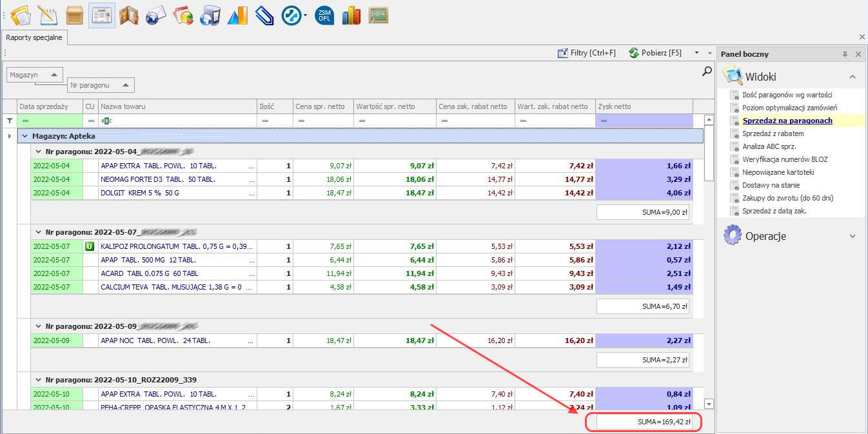Select the Analiza ABC sprz. view
Screen dimensions: 868x434
pos(769,146)
